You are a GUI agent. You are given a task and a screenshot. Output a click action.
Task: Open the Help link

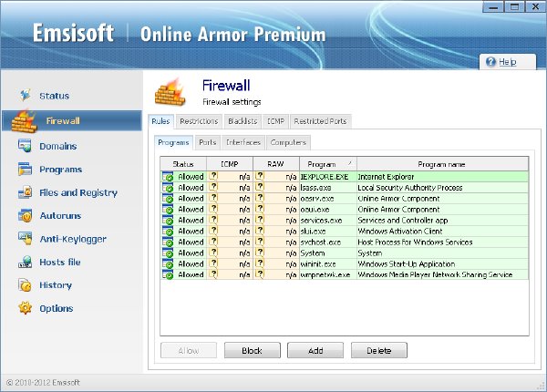coord(508,62)
